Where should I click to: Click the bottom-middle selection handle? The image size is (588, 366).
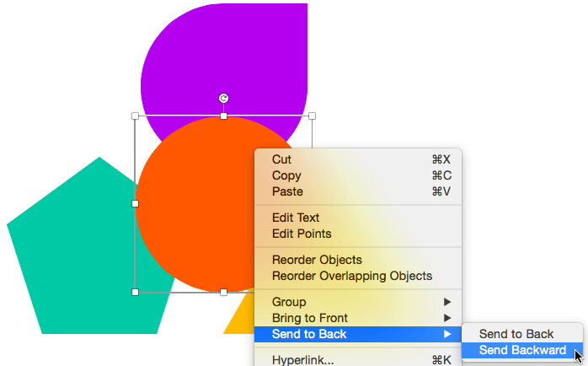click(223, 292)
